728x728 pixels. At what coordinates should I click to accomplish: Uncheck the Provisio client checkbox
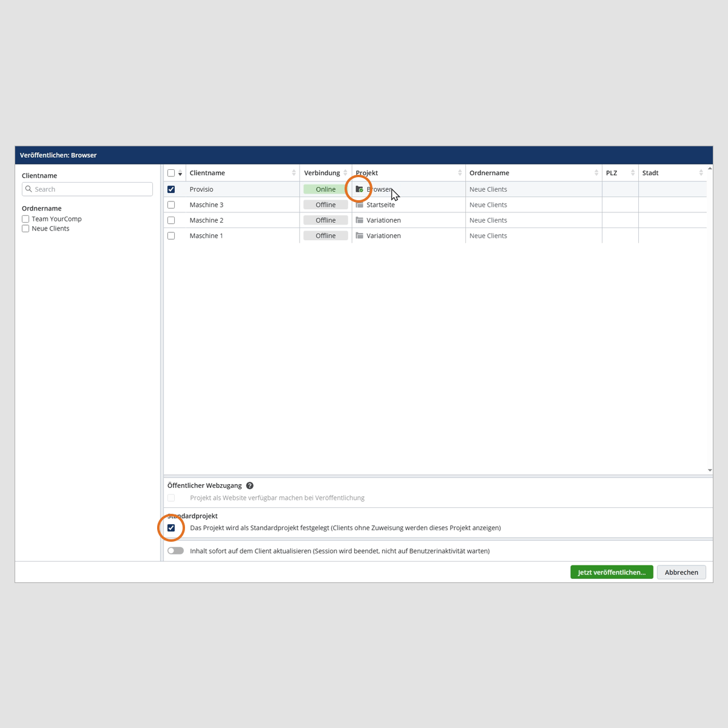click(171, 189)
